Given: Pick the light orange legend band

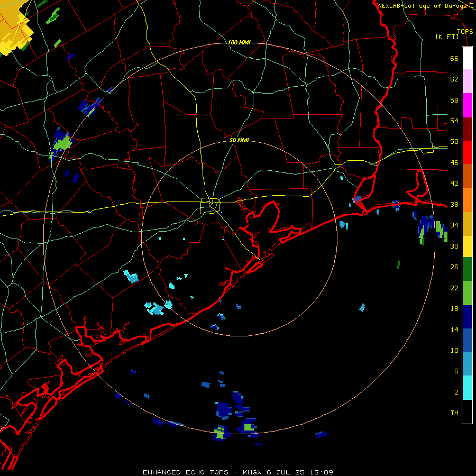Looking at the screenshot, I should point(467,200).
